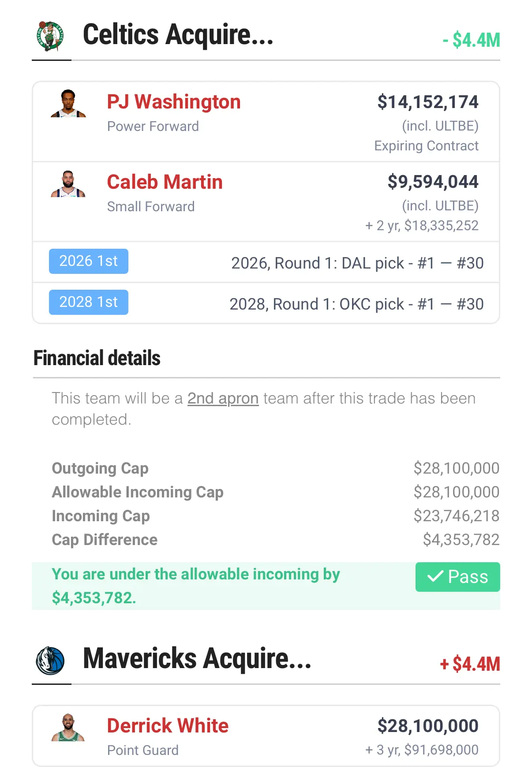Screen dimensions: 532x777
Task: Click the Boston Celtics team logo
Action: pyautogui.click(x=50, y=36)
